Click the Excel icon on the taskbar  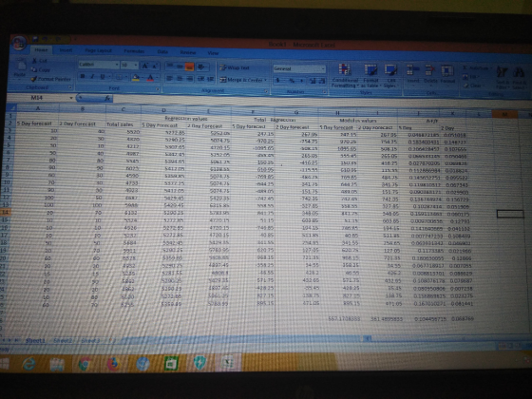228,363
